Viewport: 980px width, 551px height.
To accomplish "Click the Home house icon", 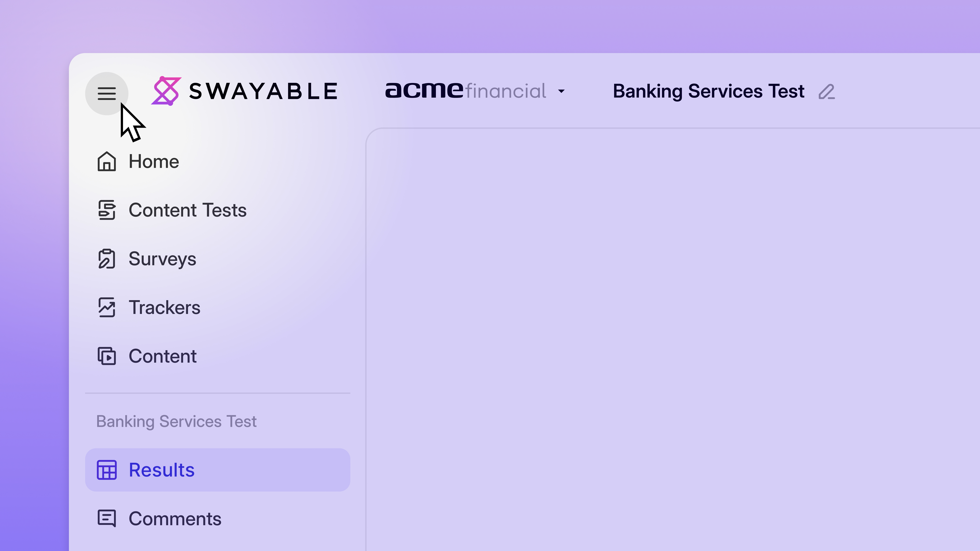I will click(x=107, y=162).
